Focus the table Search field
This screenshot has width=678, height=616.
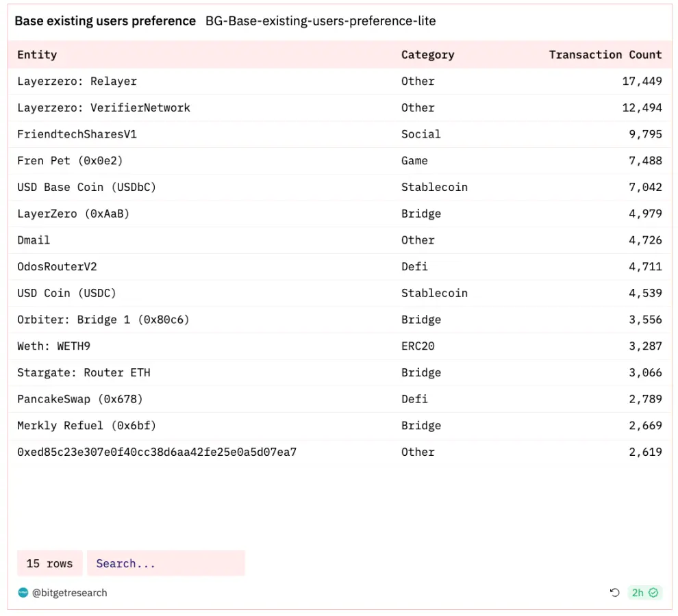click(166, 563)
